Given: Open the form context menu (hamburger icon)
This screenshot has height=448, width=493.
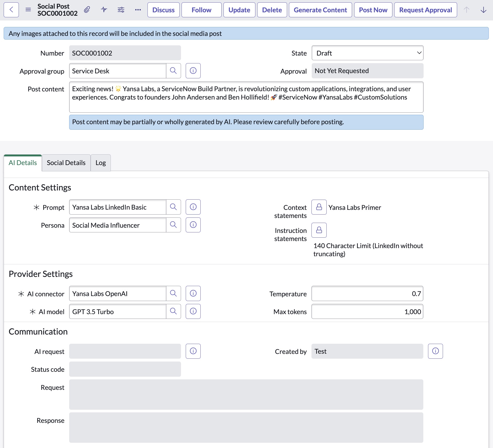Looking at the screenshot, I should [28, 10].
